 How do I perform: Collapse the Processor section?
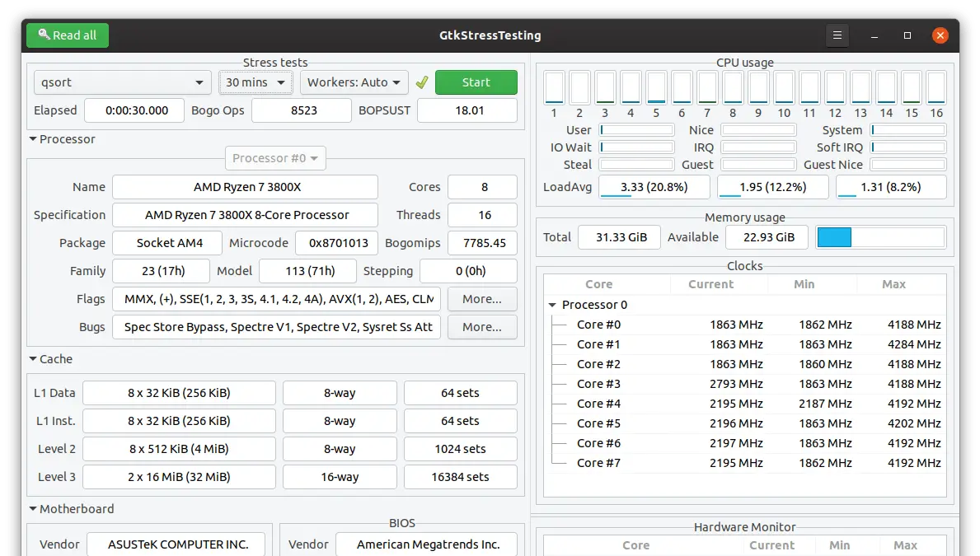pos(34,139)
